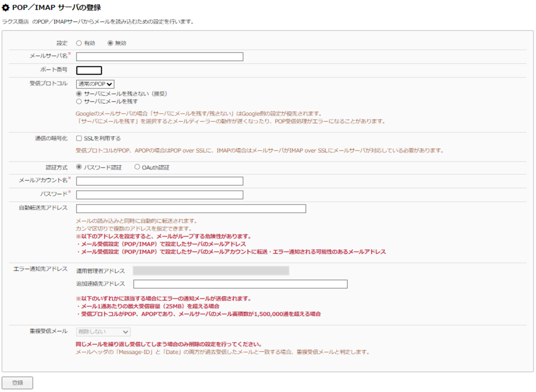Enable the SSLを利用する checkbox

79,139
